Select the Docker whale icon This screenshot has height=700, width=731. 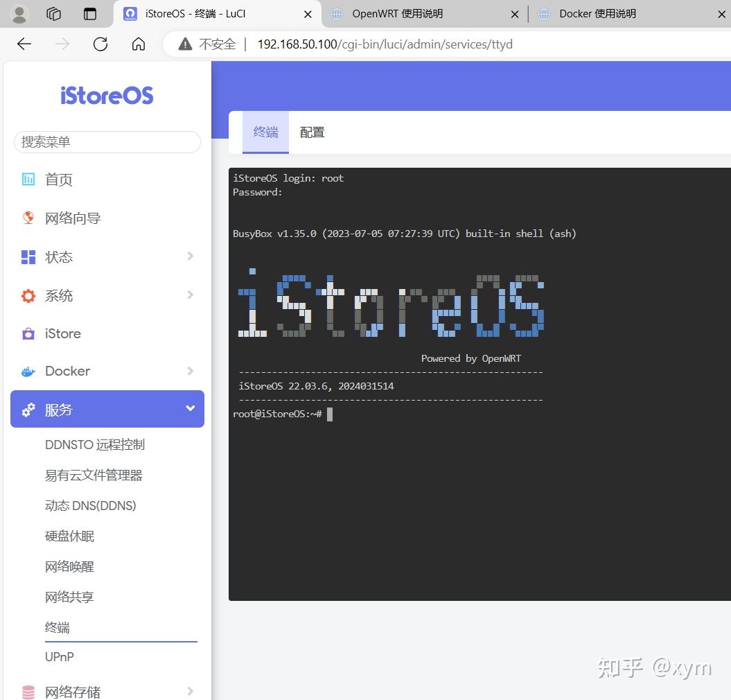(28, 371)
